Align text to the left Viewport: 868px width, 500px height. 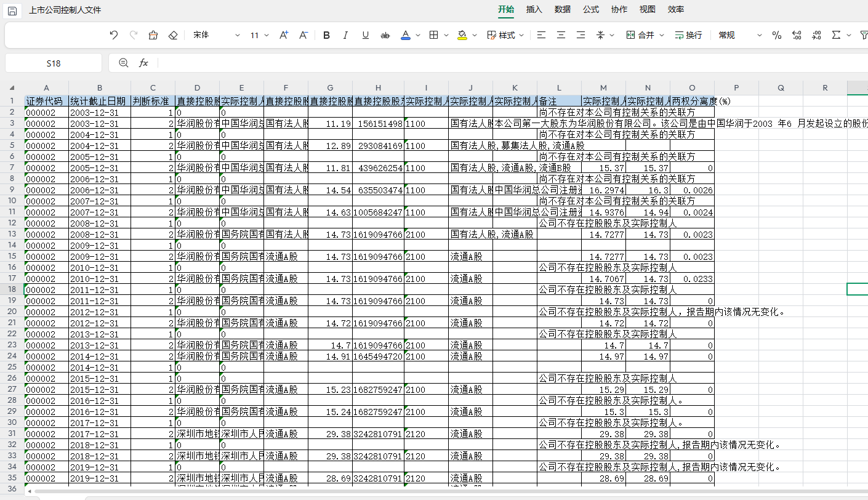(541, 35)
